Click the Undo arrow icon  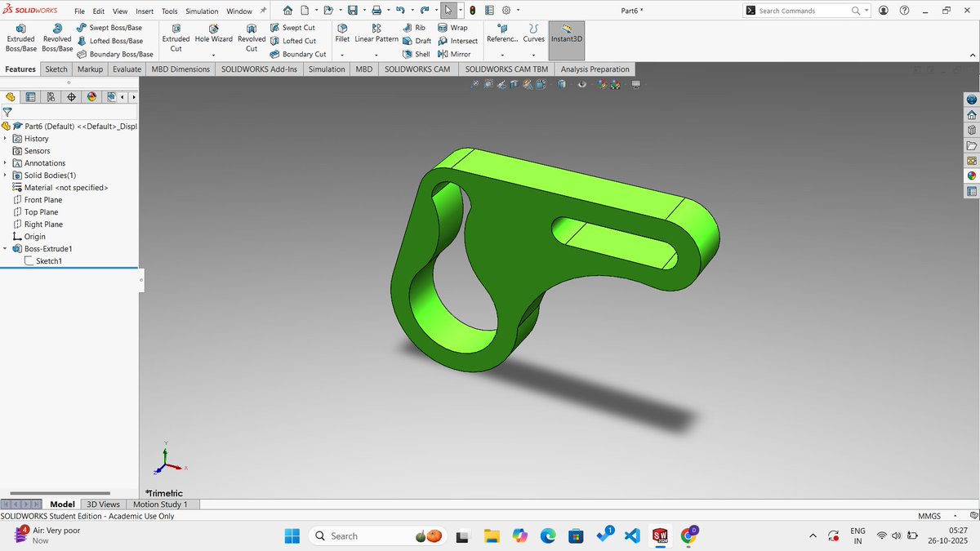(x=400, y=11)
